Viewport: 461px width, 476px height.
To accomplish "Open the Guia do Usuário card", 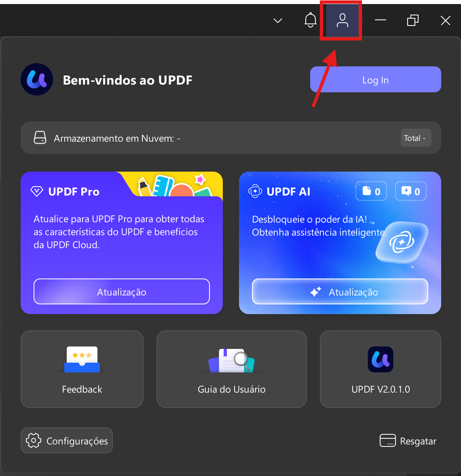I will (231, 369).
